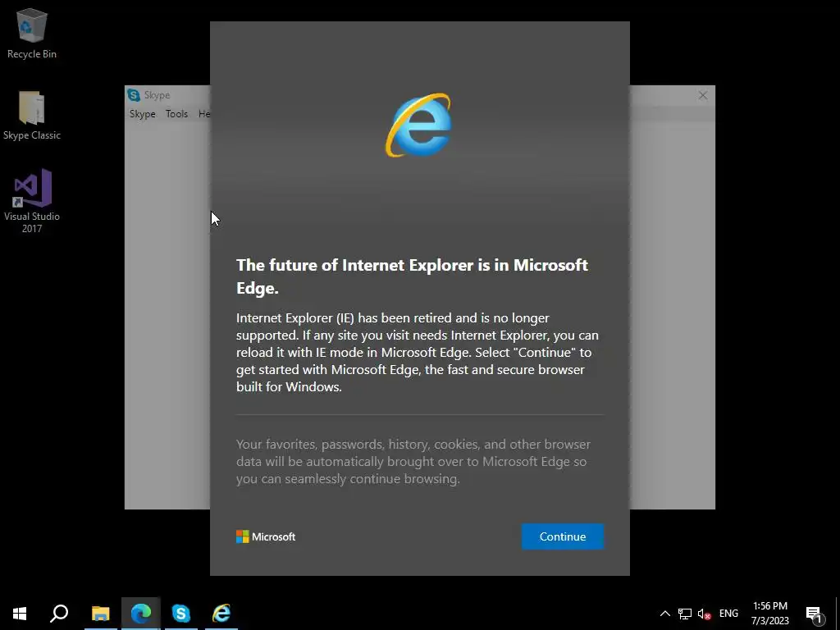Open the Action Center notifications icon
The image size is (840, 630).
click(815, 614)
